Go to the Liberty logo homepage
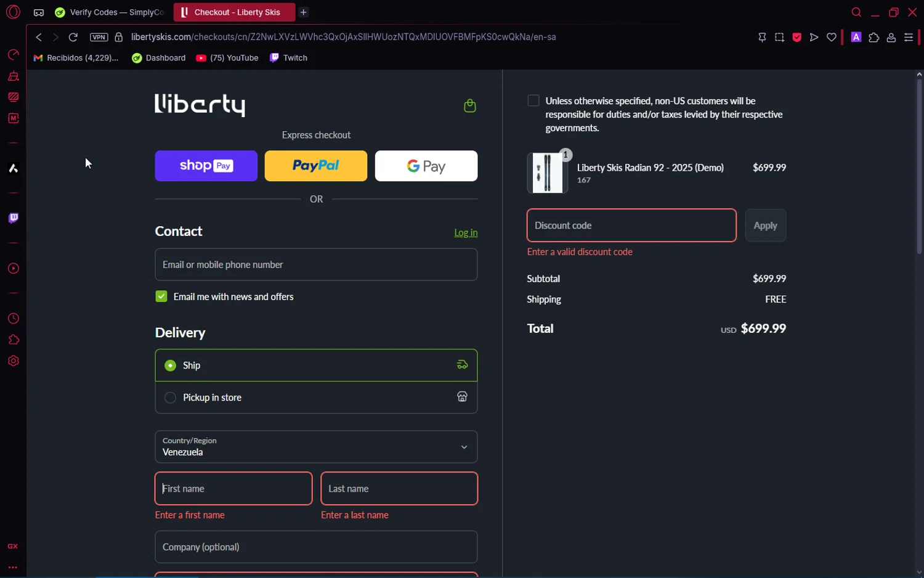The width and height of the screenshot is (924, 578). point(200,105)
